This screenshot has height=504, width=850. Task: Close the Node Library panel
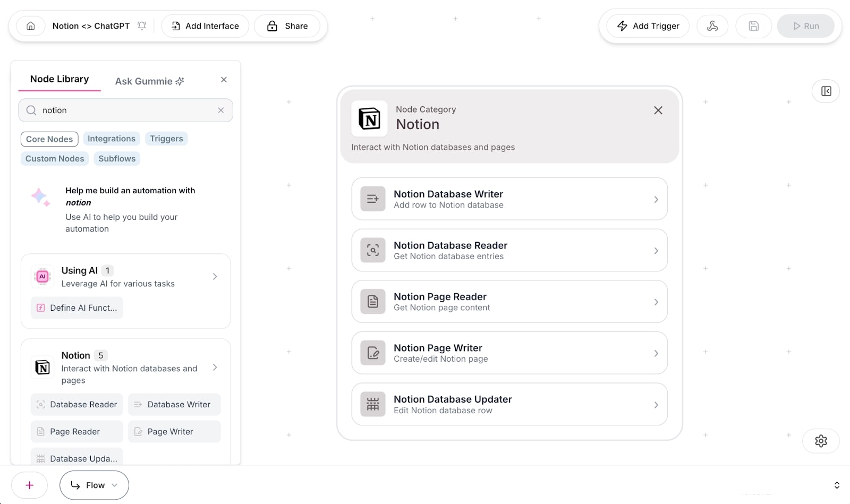(224, 80)
